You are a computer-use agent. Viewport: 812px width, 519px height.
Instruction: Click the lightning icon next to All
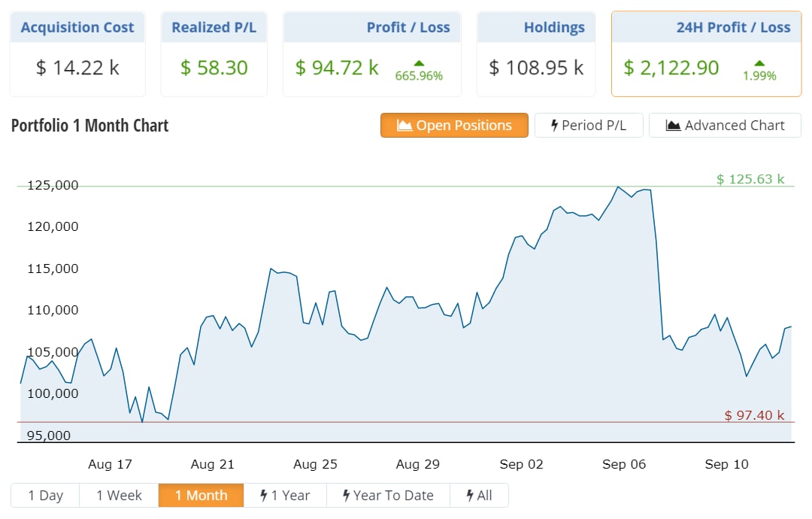[x=470, y=495]
